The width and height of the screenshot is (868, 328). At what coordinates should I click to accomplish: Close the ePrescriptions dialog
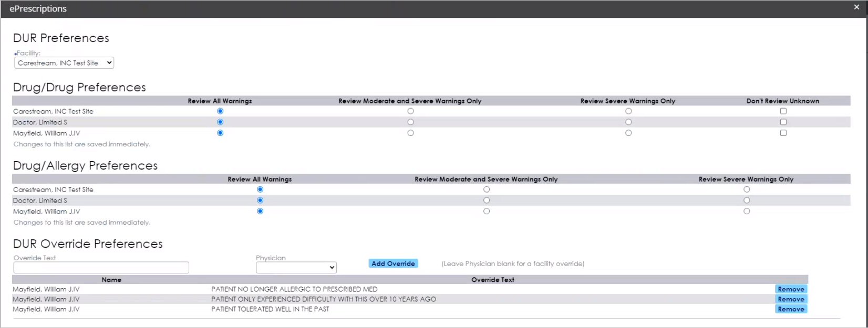pos(856,7)
